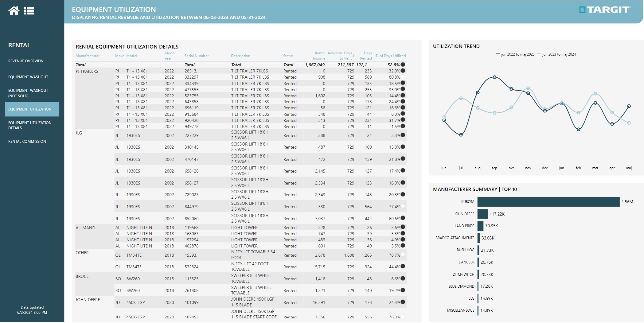Screen dimensions: 644x323
Task: Sort the table by 'Rental Income' column
Action: click(319, 55)
